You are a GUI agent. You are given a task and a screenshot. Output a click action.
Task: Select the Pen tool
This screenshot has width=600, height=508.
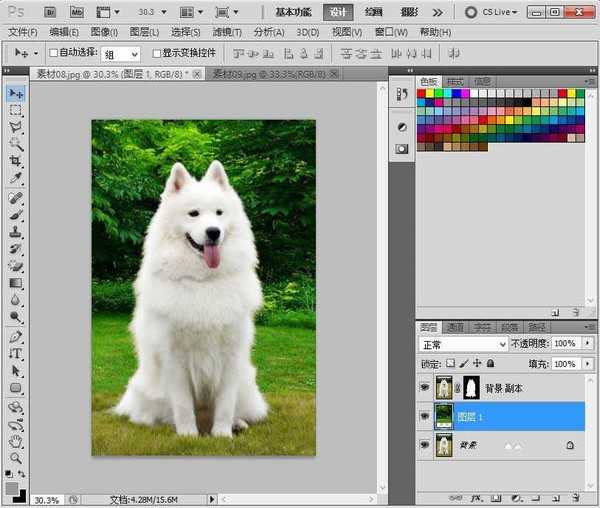click(16, 336)
